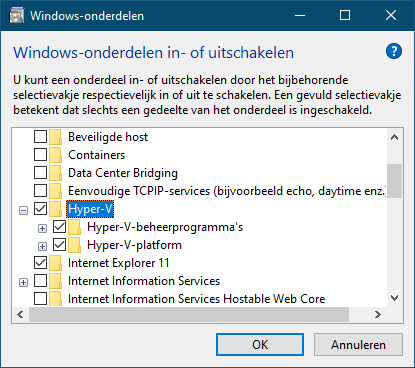
Task: Click the folder icon next to Beveiligde host
Action: click(55, 137)
